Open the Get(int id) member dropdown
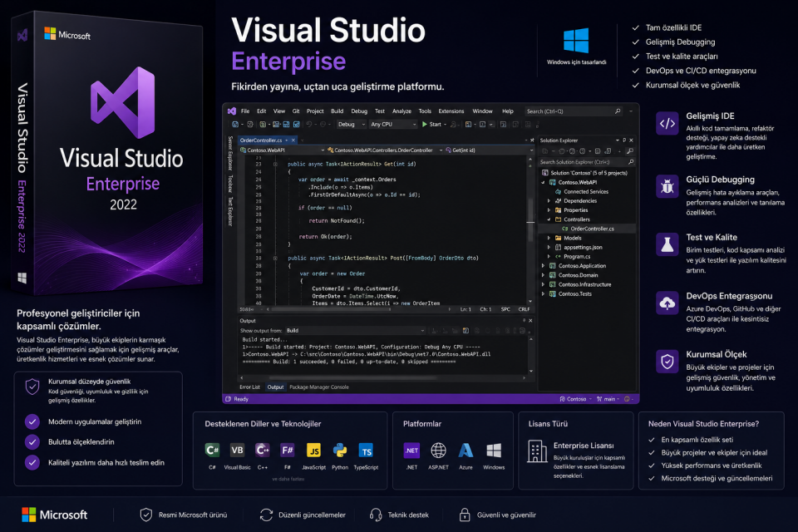This screenshot has height=532, width=798. coord(490,150)
